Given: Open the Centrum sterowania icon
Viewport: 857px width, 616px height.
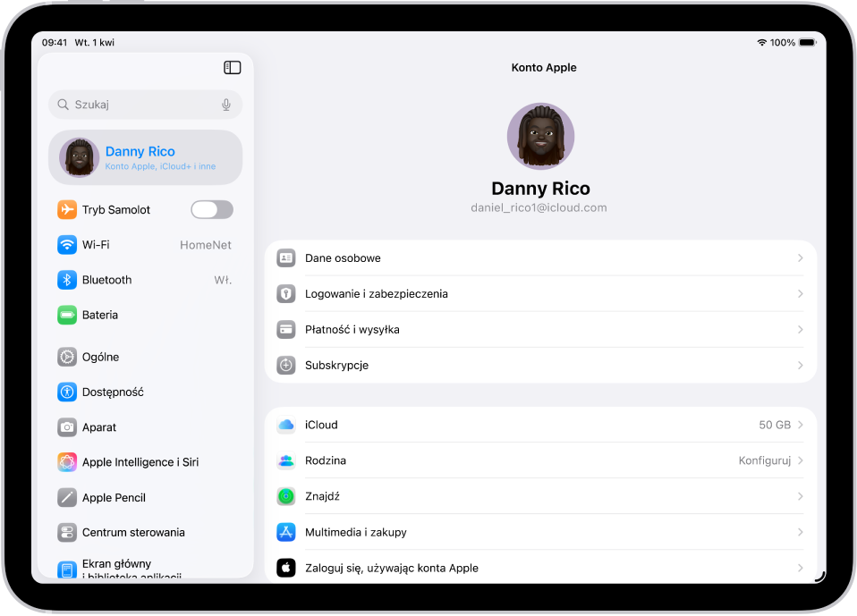Looking at the screenshot, I should point(67,532).
